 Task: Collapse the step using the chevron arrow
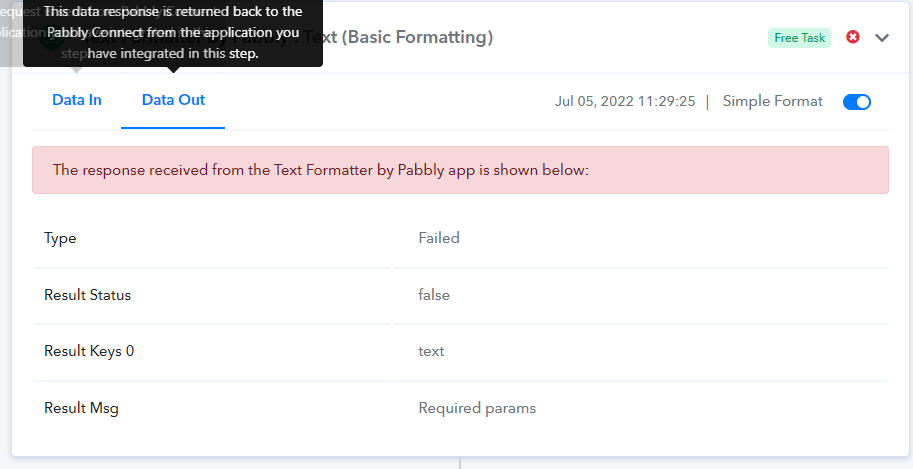[882, 38]
